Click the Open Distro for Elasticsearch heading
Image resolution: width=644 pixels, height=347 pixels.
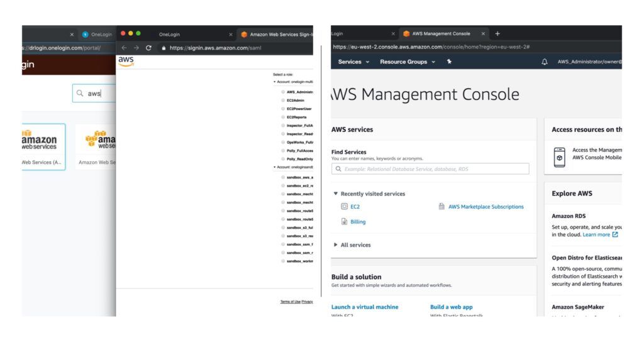587,258
